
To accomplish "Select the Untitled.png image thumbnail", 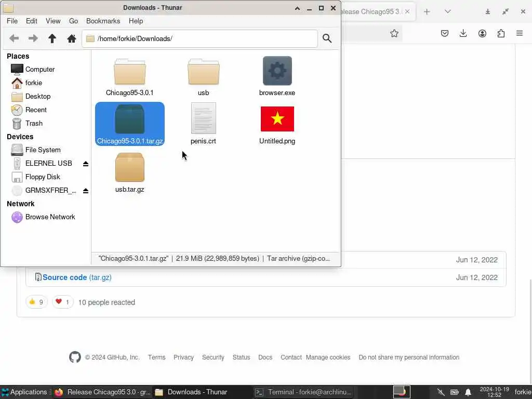I will coord(277,119).
